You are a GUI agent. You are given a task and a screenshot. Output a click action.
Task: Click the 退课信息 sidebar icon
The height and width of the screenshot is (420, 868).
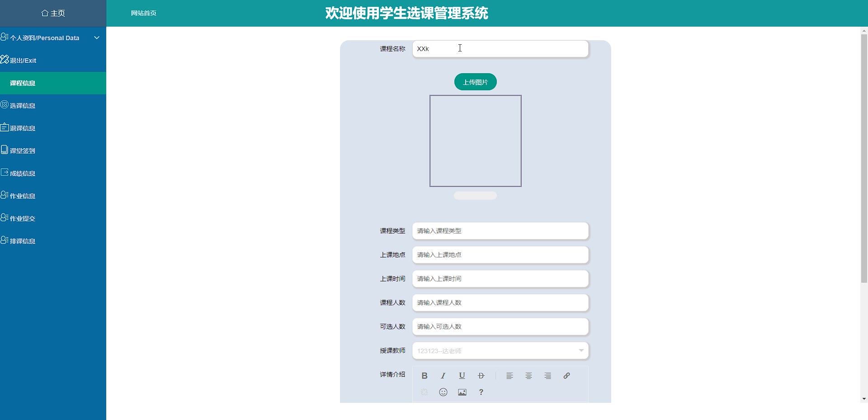click(x=5, y=127)
